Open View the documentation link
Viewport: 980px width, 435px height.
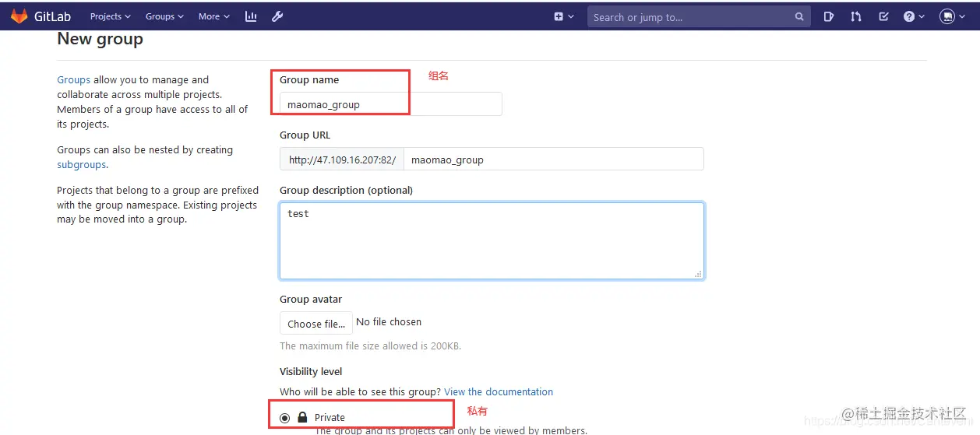(499, 391)
